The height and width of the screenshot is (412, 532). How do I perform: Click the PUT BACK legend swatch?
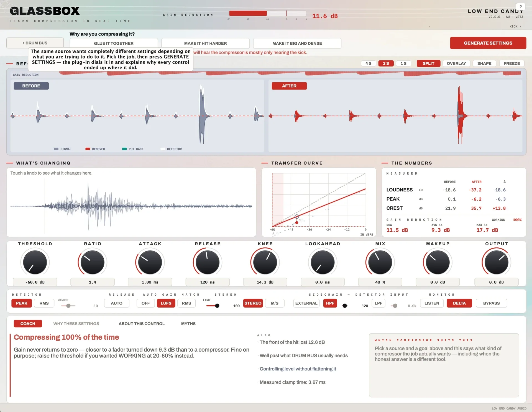click(124, 149)
